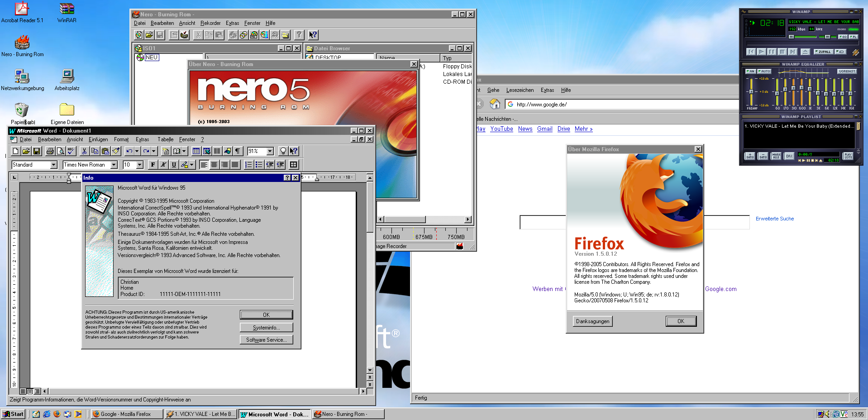This screenshot has width=868, height=420.
Task: Expand the Undo history dropdown arrow
Action: click(137, 151)
